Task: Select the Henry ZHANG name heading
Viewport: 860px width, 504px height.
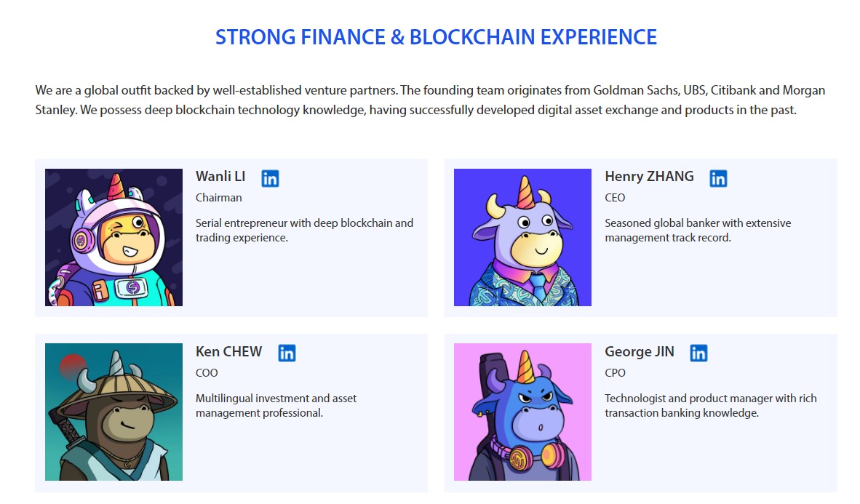Action: (x=650, y=177)
